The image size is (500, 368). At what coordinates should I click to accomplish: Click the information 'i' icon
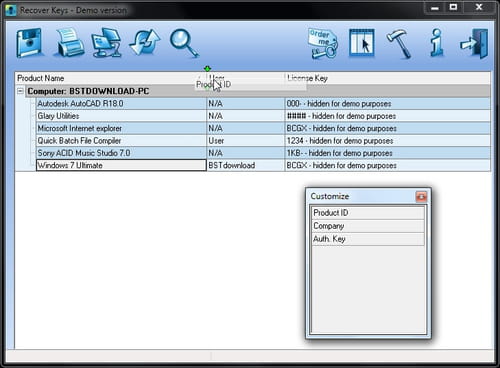pyautogui.click(x=436, y=42)
